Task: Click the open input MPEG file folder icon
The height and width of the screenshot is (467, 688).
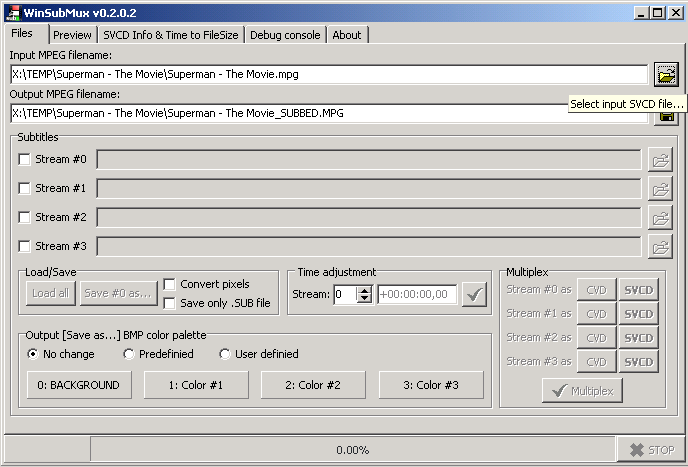Action: [665, 74]
